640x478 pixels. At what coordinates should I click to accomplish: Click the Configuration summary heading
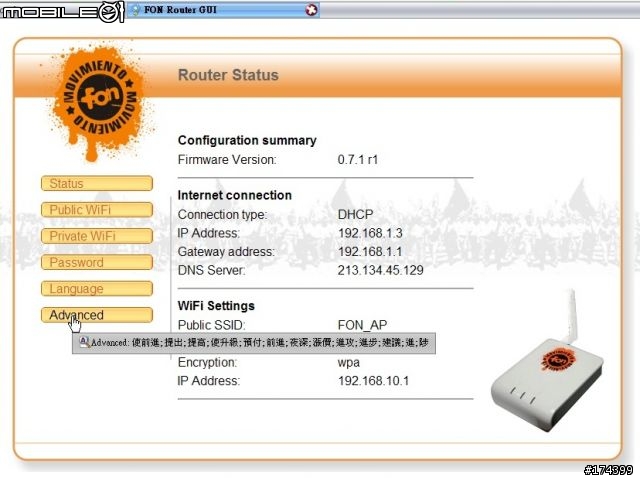(247, 140)
